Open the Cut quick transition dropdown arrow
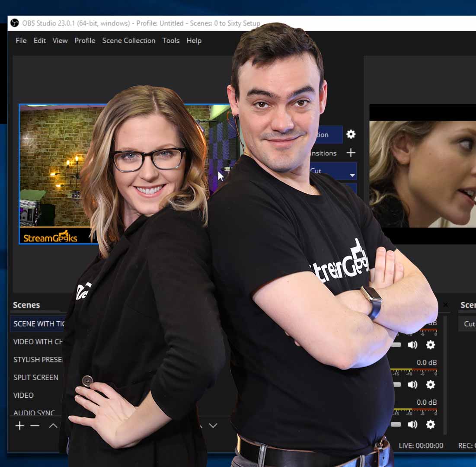This screenshot has height=467, width=476. tap(352, 175)
